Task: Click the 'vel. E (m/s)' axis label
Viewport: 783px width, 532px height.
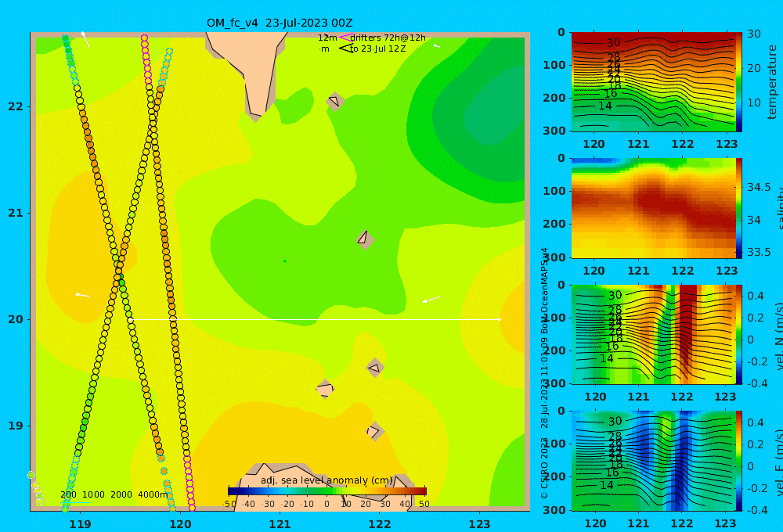Action: pos(778,462)
